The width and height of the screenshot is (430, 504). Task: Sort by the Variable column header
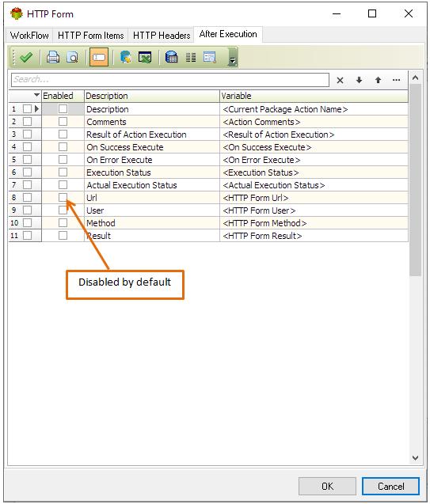click(314, 96)
